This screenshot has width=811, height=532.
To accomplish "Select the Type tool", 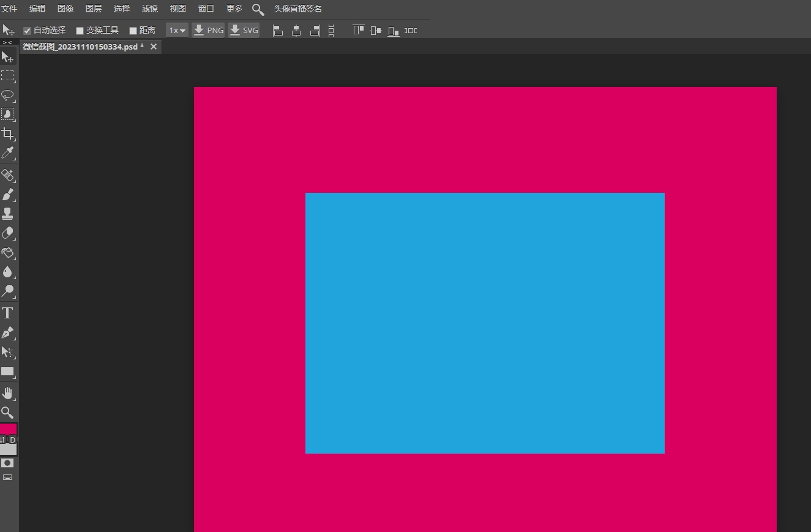I will click(8, 313).
